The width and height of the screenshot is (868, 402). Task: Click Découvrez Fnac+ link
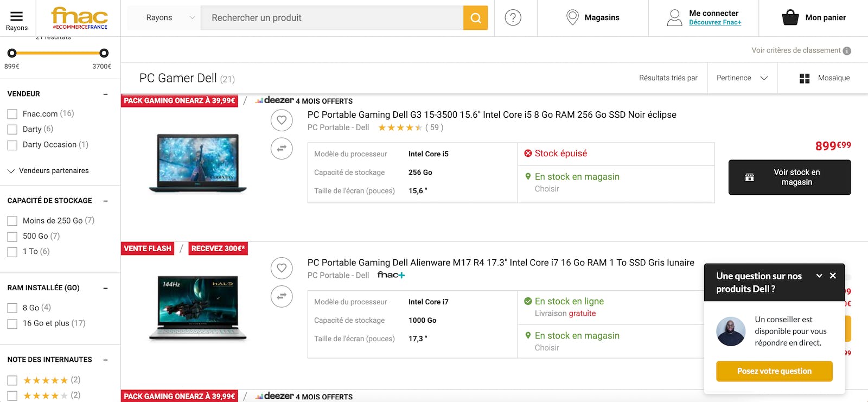coord(715,22)
